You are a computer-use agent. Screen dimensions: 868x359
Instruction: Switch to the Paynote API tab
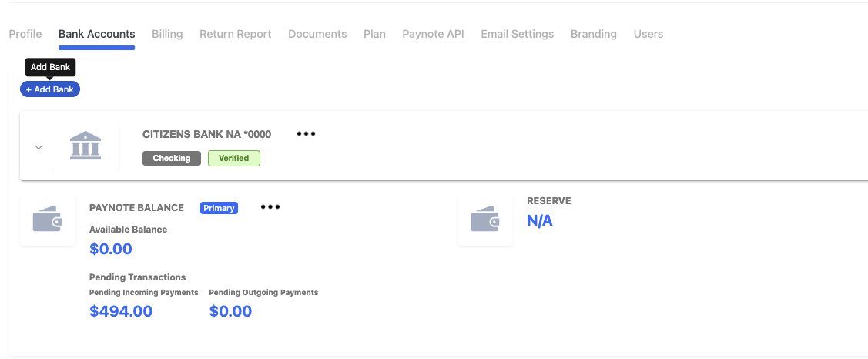coord(433,34)
